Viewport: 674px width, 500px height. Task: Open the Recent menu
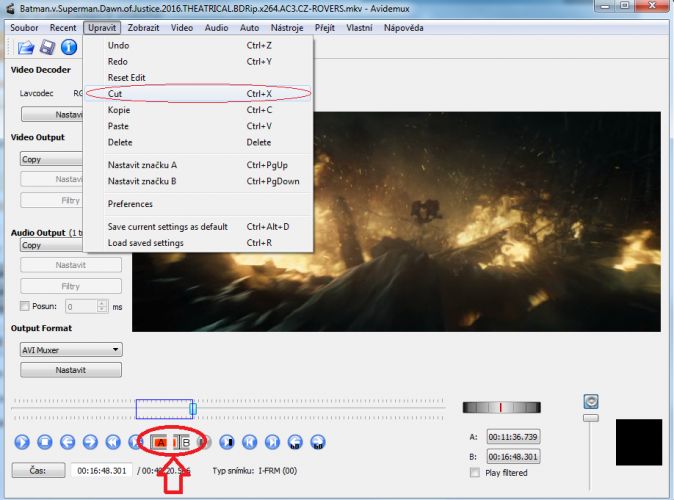click(x=63, y=28)
